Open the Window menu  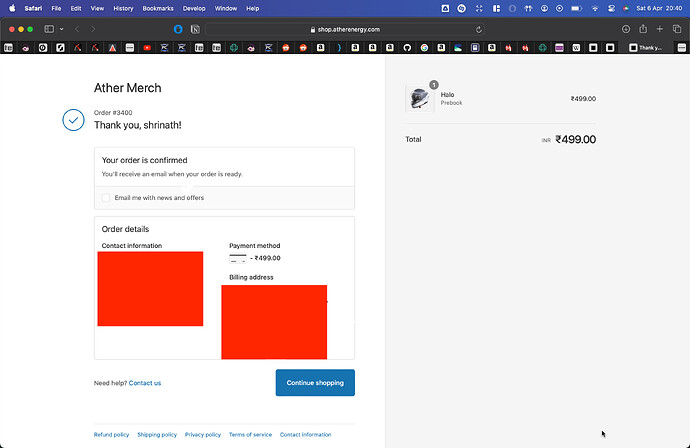226,8
